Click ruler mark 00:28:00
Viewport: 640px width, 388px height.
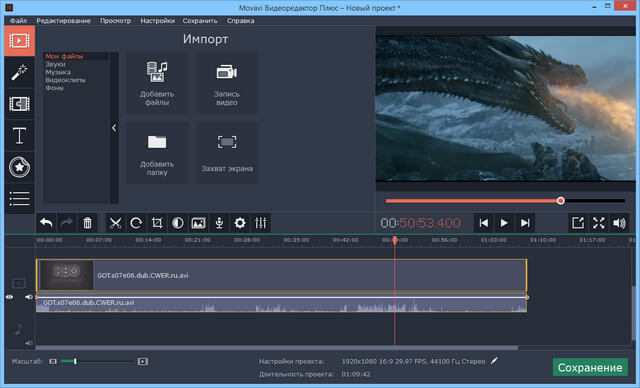click(x=247, y=240)
